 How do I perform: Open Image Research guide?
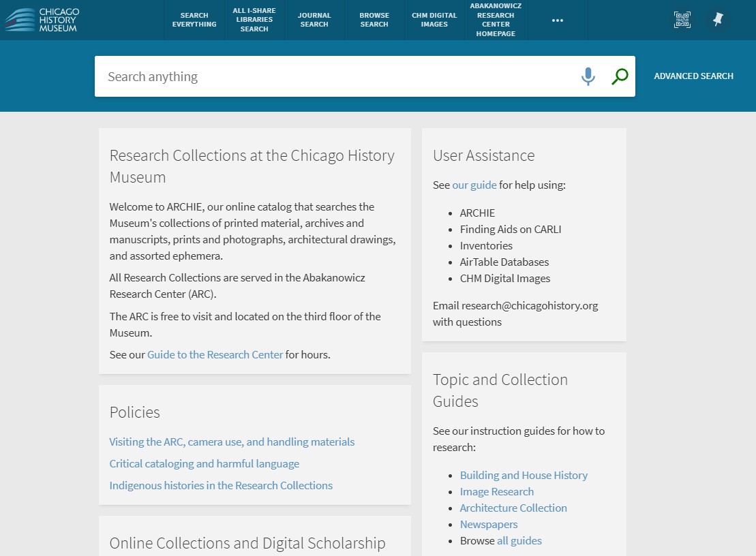(x=496, y=491)
